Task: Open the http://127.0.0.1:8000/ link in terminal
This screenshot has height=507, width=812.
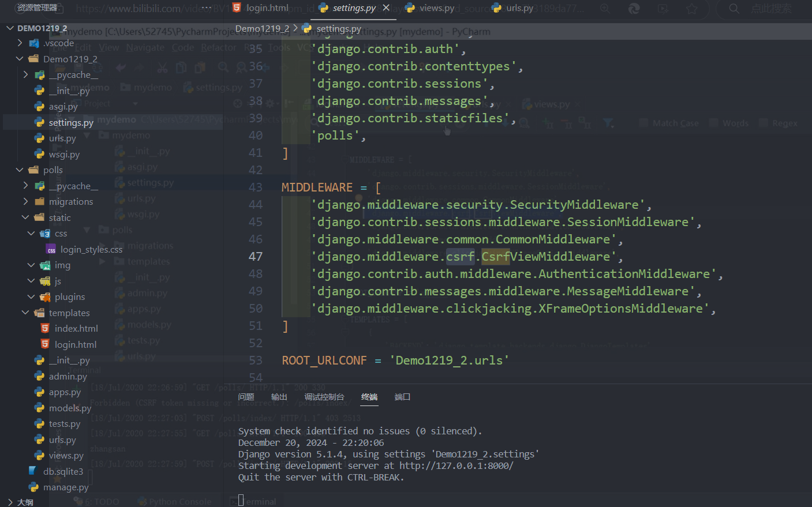Action: click(456, 465)
